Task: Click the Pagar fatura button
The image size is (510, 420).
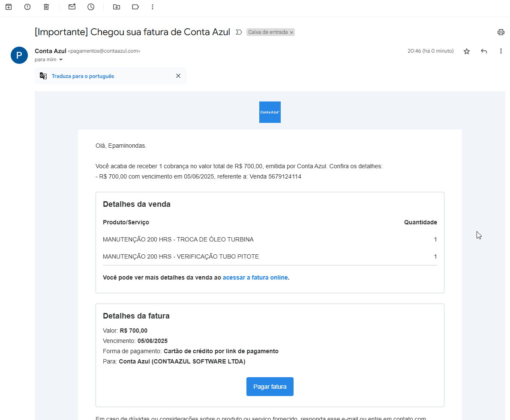Action: 270,386
